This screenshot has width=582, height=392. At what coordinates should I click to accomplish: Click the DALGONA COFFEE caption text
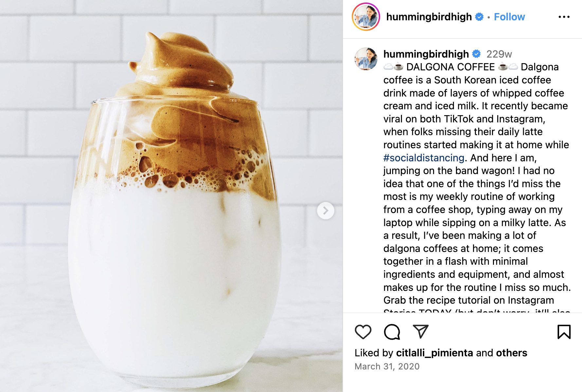pos(450,67)
